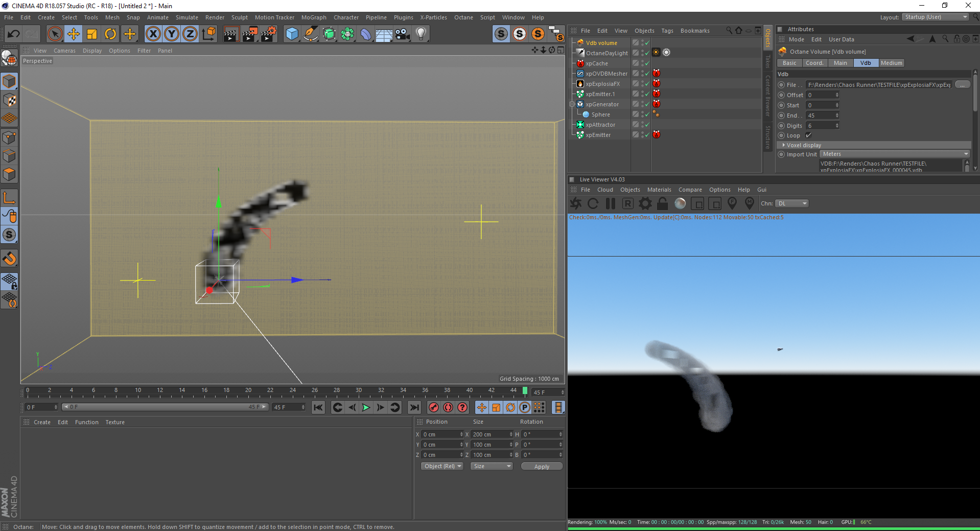Click the Position X field
The height and width of the screenshot is (531, 980).
coord(442,434)
